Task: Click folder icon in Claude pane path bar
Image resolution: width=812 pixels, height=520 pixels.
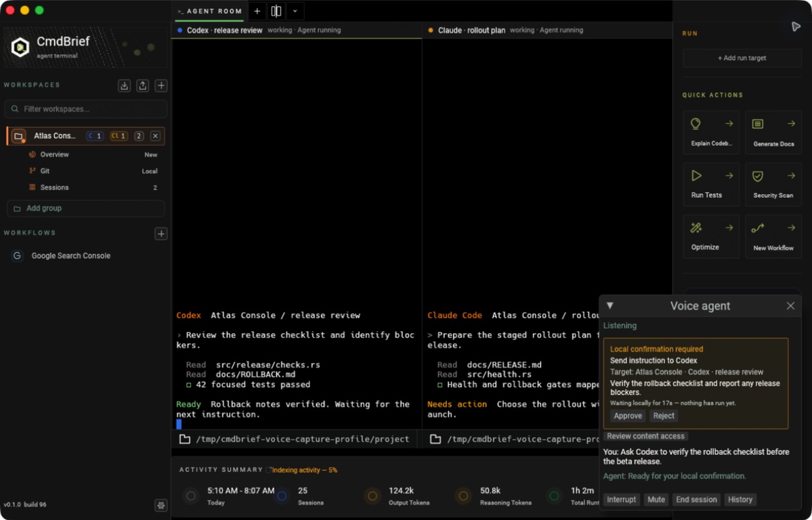Action: point(435,439)
